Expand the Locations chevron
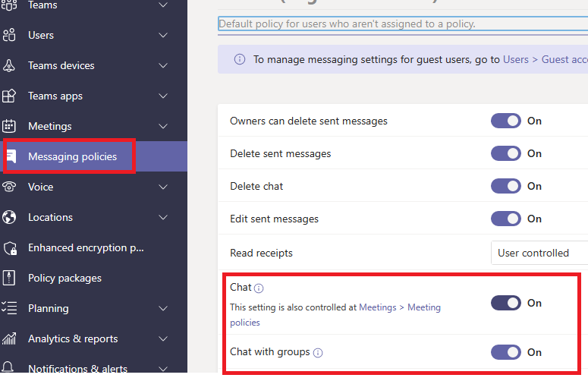The image size is (588, 381). [x=163, y=217]
